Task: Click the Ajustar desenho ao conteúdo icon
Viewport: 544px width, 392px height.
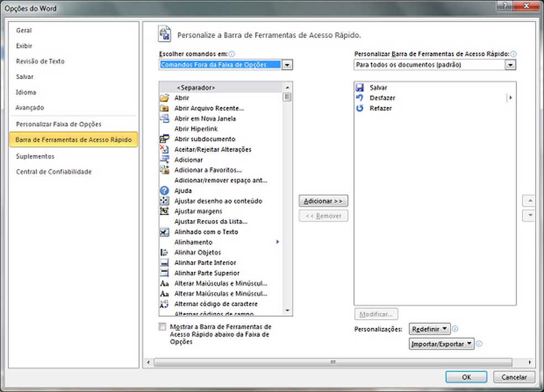Action: (x=164, y=201)
